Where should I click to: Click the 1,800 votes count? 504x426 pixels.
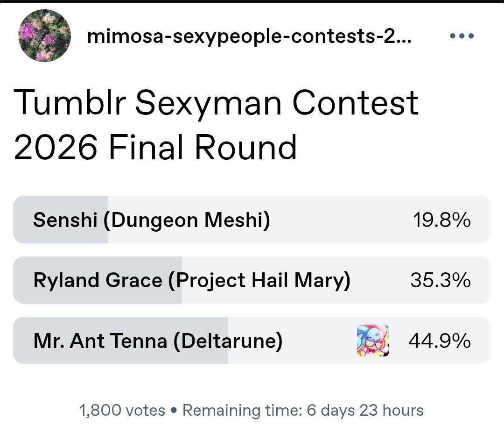pyautogui.click(x=122, y=410)
